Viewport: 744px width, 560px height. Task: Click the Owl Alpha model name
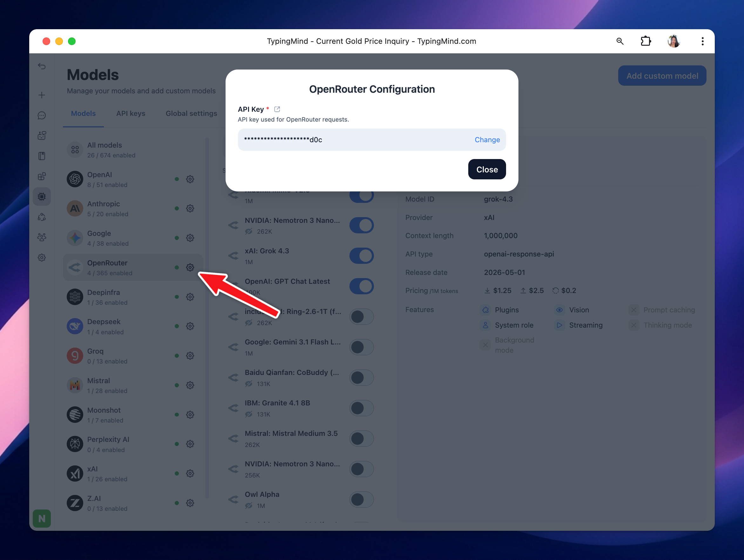pos(262,495)
